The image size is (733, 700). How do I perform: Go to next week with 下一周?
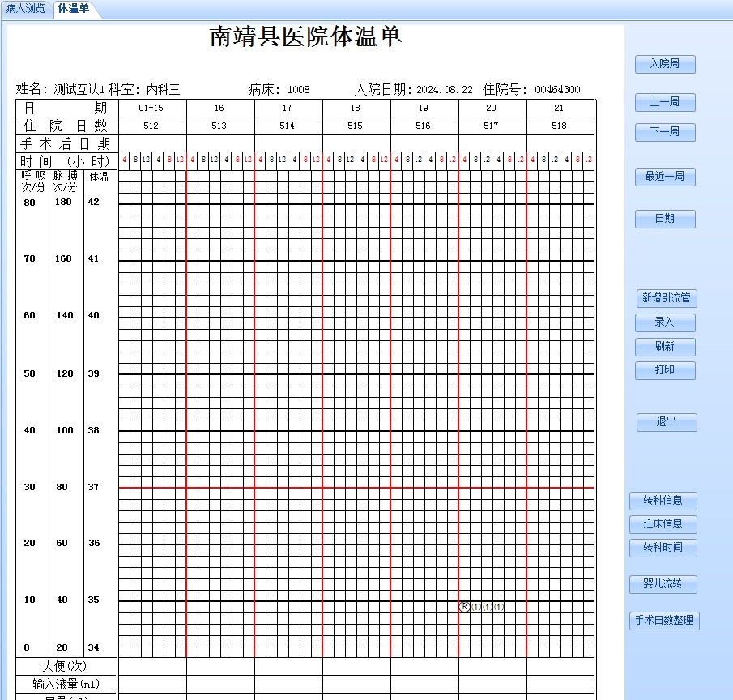click(665, 132)
